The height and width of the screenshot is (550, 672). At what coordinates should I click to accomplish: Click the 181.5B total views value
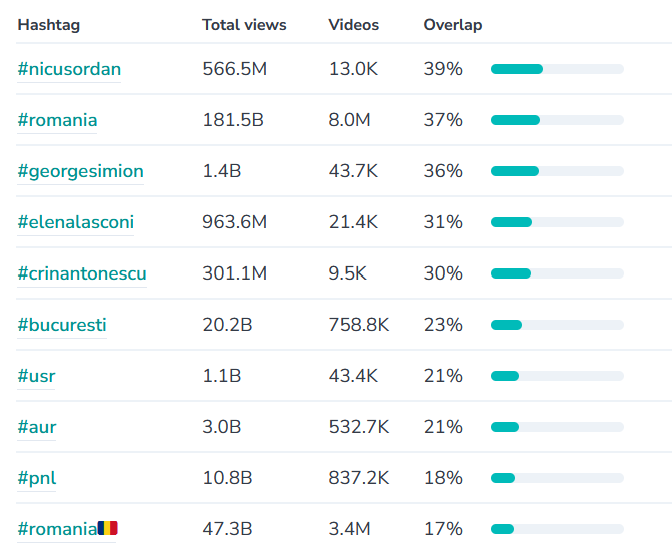point(233,120)
